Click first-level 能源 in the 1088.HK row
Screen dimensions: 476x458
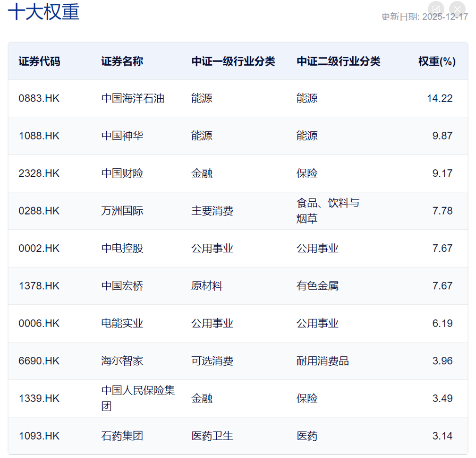pyautogui.click(x=202, y=136)
